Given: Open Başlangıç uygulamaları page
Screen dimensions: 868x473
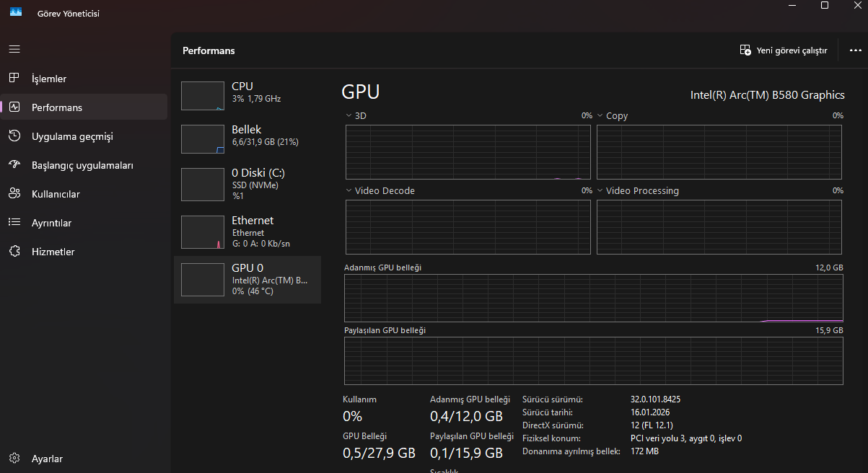Looking at the screenshot, I should click(84, 165).
